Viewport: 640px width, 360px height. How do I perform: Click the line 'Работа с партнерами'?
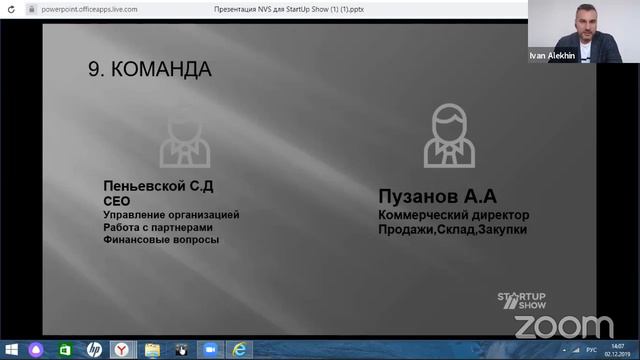(158, 227)
